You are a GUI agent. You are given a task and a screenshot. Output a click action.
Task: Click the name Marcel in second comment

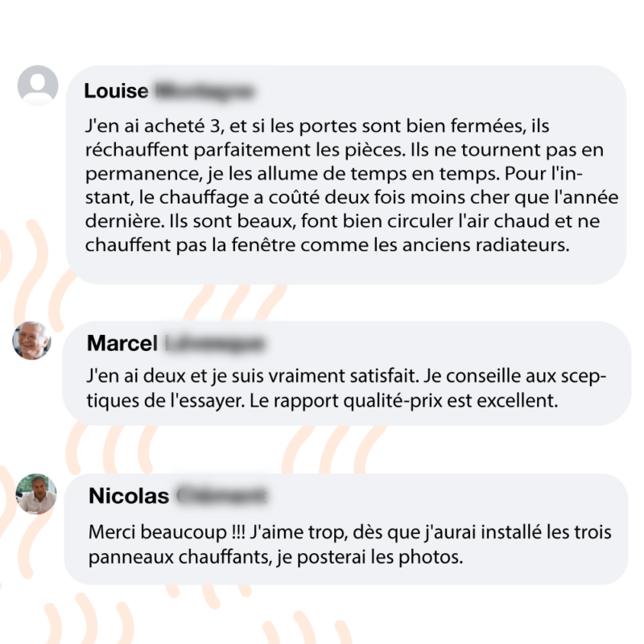(122, 343)
